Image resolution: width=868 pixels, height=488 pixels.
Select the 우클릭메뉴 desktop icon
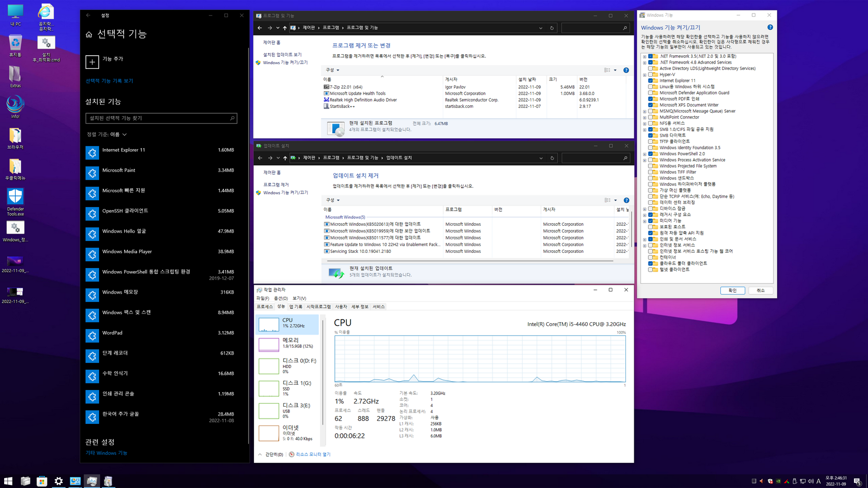pyautogui.click(x=15, y=169)
